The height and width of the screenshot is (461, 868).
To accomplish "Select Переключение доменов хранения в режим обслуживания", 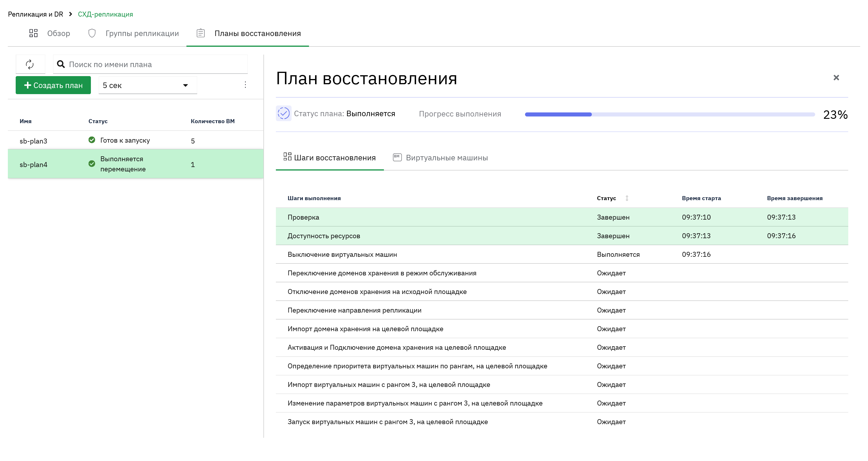I will (562, 273).
